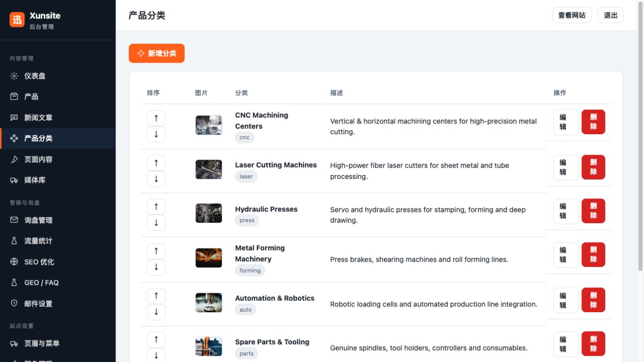Open 询盘管理 from the sidebar
Screen dimensions: 644x362
[58, 220]
